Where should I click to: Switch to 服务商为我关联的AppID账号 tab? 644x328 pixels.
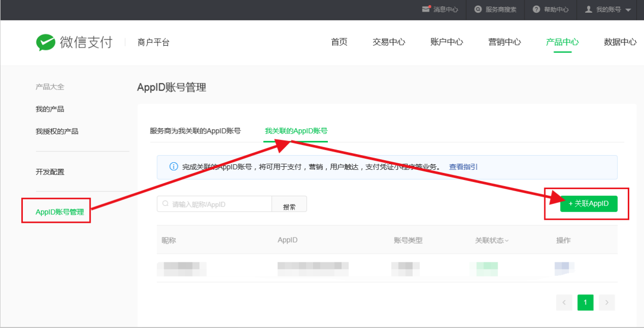(195, 131)
